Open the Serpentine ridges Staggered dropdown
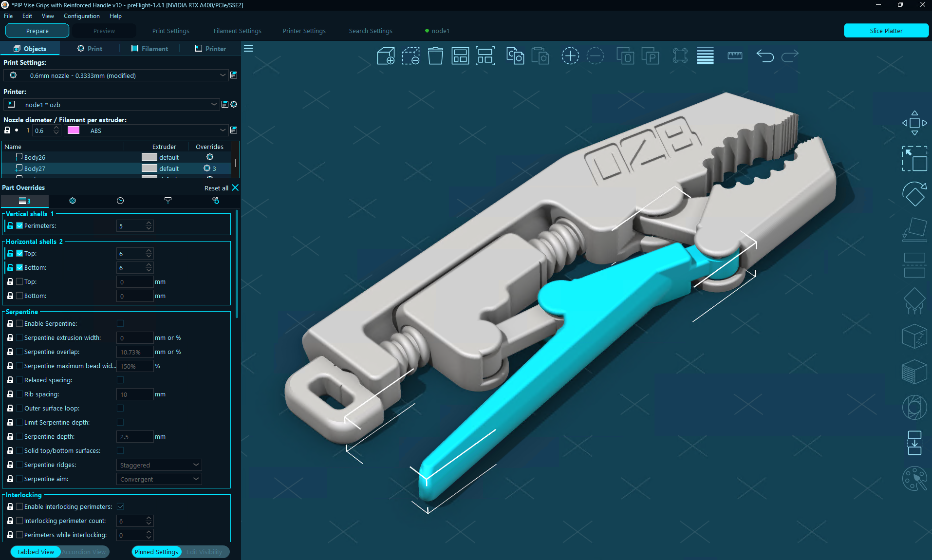Screen dimensions: 932x560 point(159,465)
